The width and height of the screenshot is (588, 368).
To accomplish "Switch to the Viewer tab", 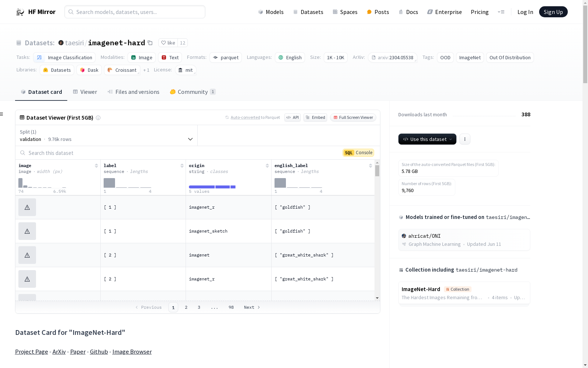I will pos(85,92).
